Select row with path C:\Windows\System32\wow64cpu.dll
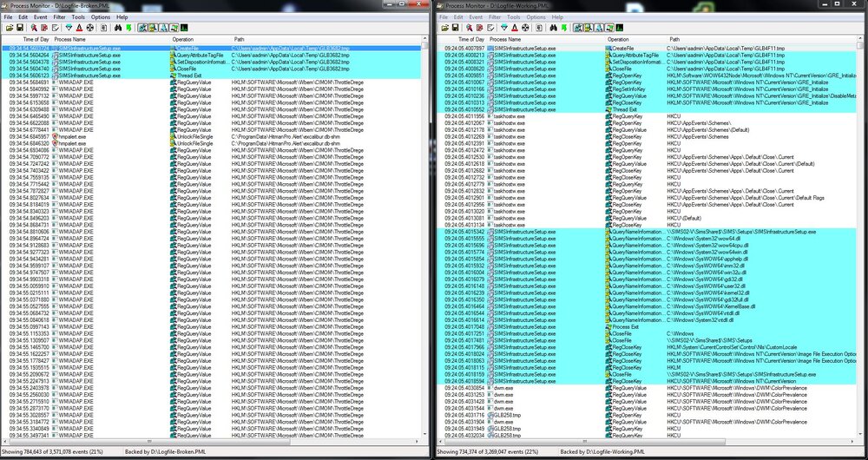868x460 pixels. click(x=647, y=246)
